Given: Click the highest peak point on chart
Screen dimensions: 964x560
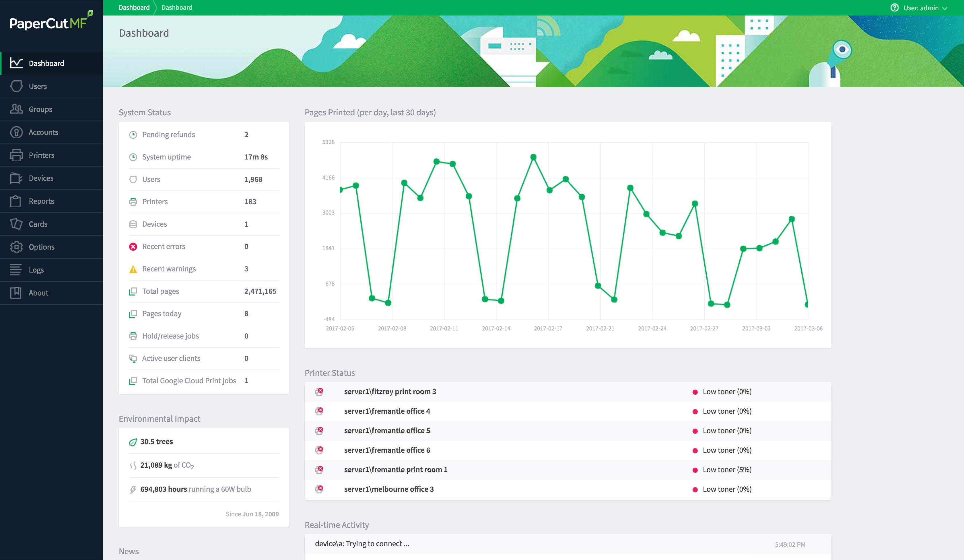Looking at the screenshot, I should 533,157.
